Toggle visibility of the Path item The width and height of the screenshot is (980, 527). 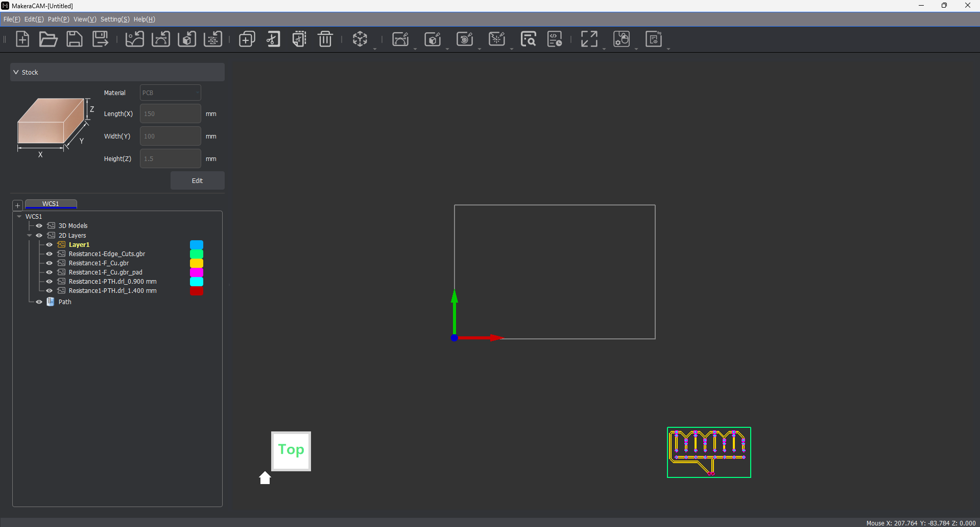tap(39, 302)
